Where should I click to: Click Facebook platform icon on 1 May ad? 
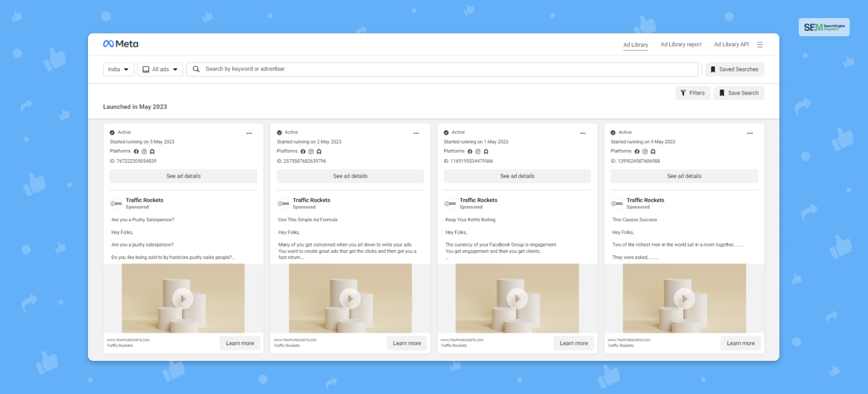470,151
